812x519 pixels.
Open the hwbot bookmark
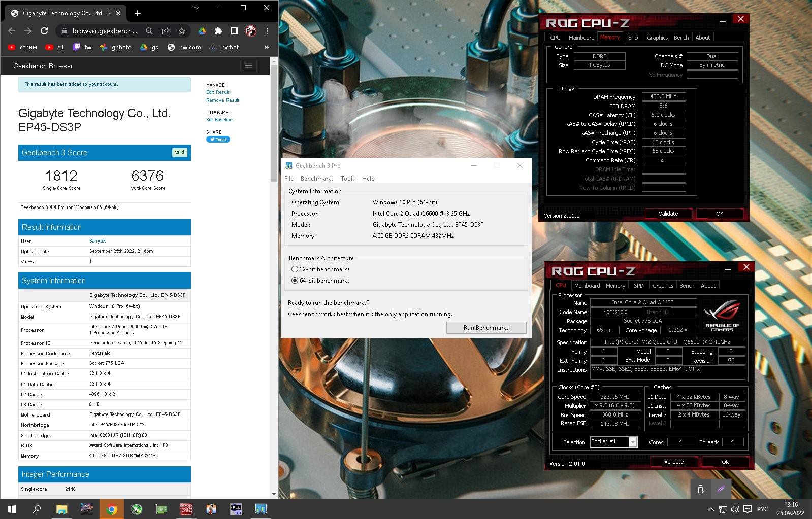click(224, 47)
